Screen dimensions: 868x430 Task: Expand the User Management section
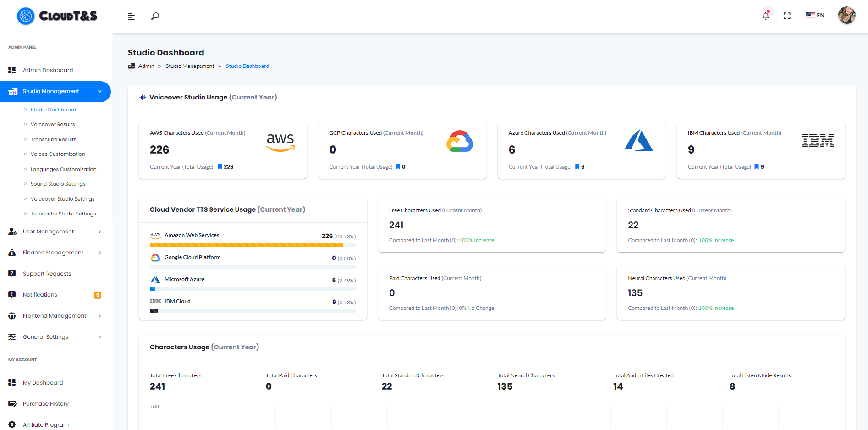click(x=99, y=232)
